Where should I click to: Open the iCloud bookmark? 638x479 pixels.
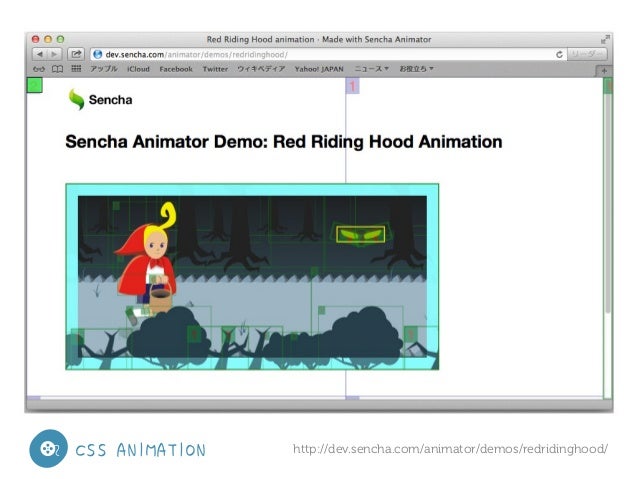pyautogui.click(x=138, y=69)
